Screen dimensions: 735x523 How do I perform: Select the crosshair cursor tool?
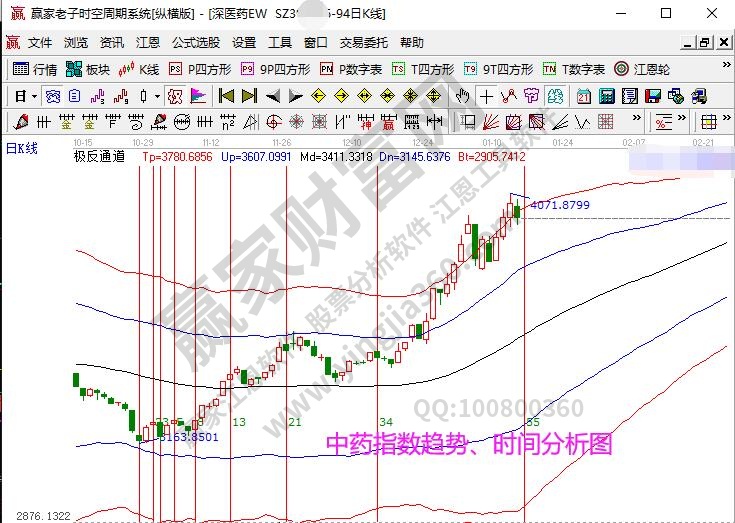point(486,96)
